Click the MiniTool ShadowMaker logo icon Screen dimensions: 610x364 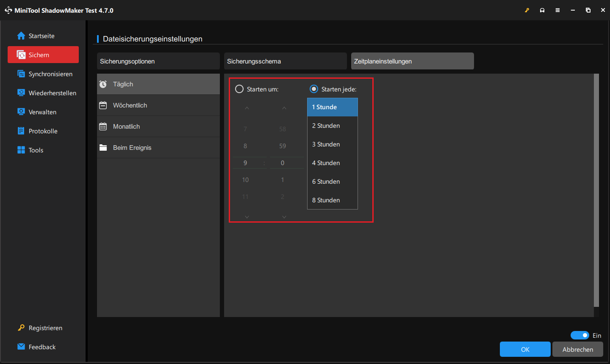coord(8,10)
